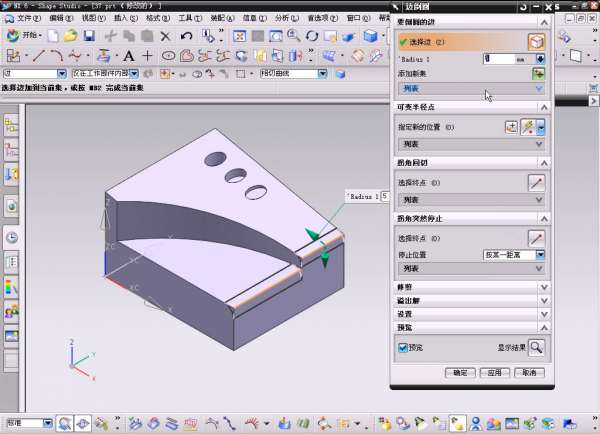Open the 文件 menu

tap(27, 18)
